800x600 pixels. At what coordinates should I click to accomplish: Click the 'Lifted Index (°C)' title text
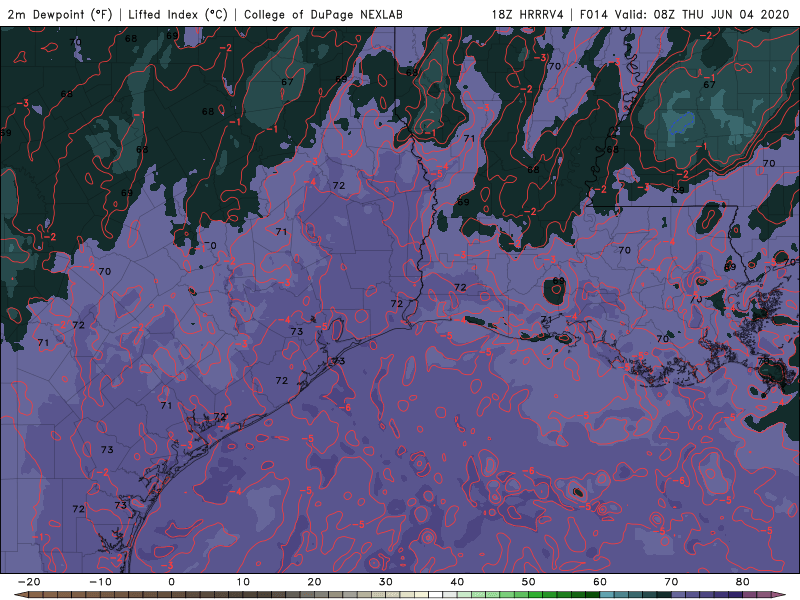[178, 14]
